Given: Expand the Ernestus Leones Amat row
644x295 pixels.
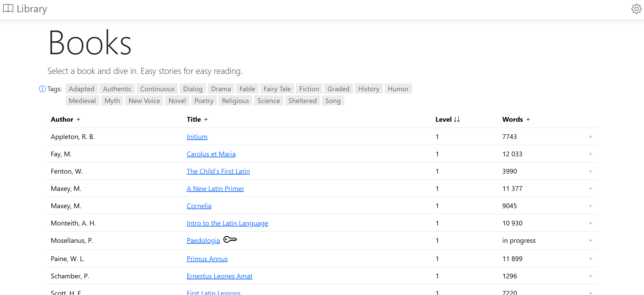Looking at the screenshot, I should pos(590,276).
